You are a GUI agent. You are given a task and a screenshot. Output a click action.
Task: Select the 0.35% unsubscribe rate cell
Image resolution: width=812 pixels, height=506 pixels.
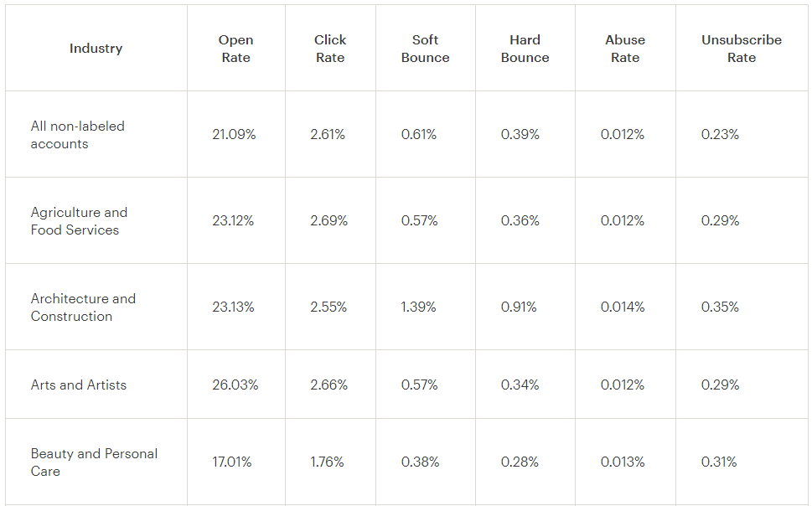[721, 307]
